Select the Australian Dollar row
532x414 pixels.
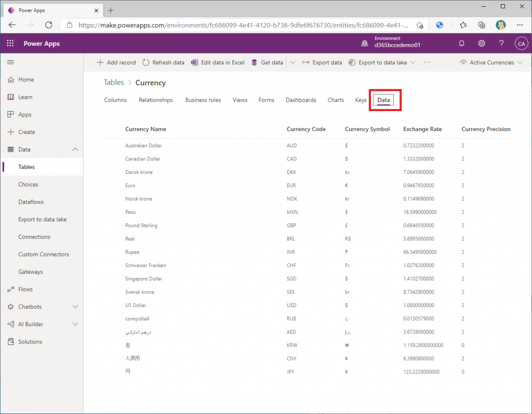tap(308, 145)
